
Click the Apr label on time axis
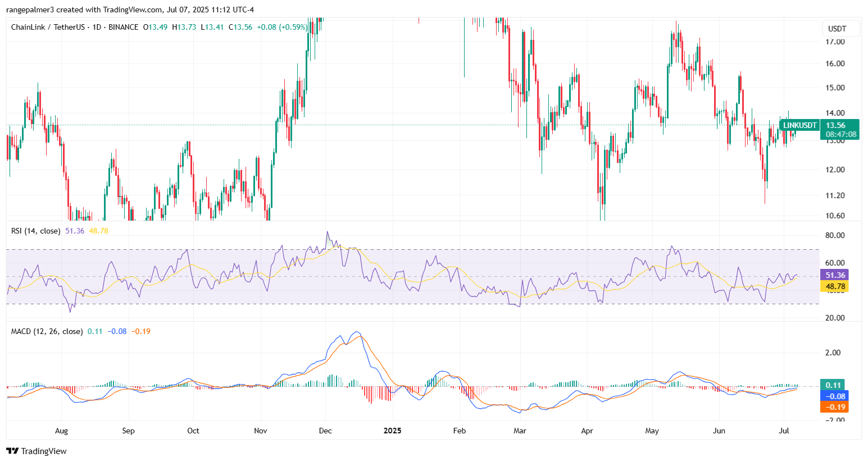(x=587, y=431)
